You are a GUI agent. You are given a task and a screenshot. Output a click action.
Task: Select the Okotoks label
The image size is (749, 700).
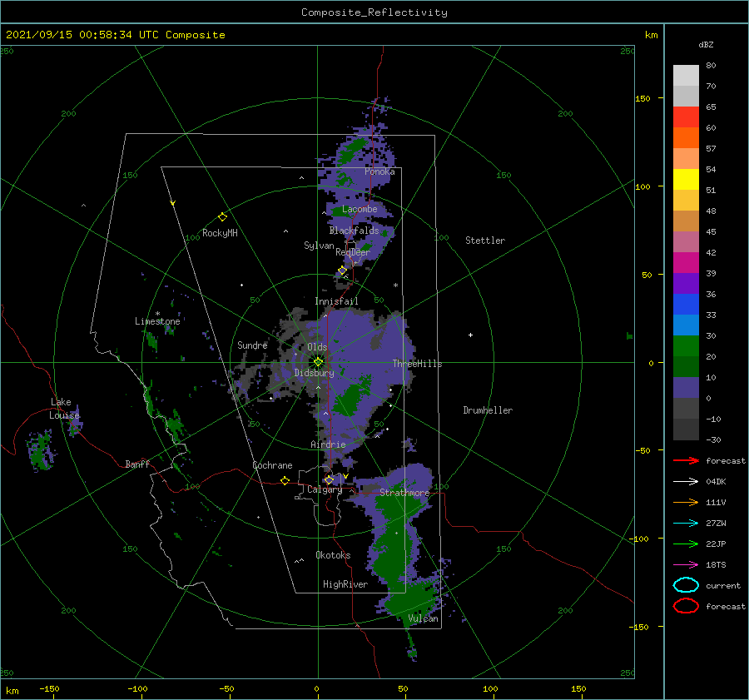click(x=333, y=554)
